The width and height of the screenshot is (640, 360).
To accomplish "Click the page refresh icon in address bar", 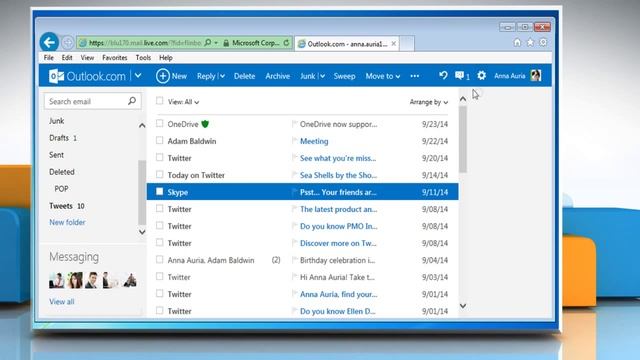I will [x=287, y=42].
